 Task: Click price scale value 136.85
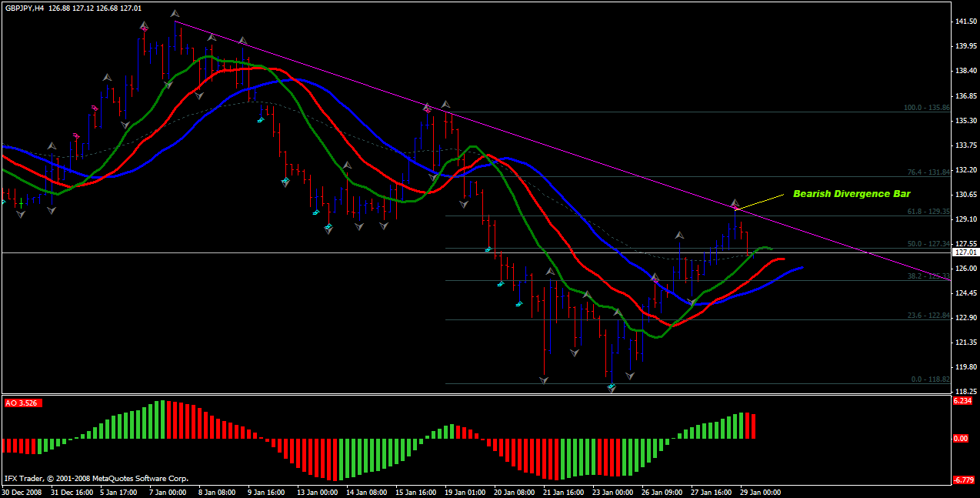965,96
